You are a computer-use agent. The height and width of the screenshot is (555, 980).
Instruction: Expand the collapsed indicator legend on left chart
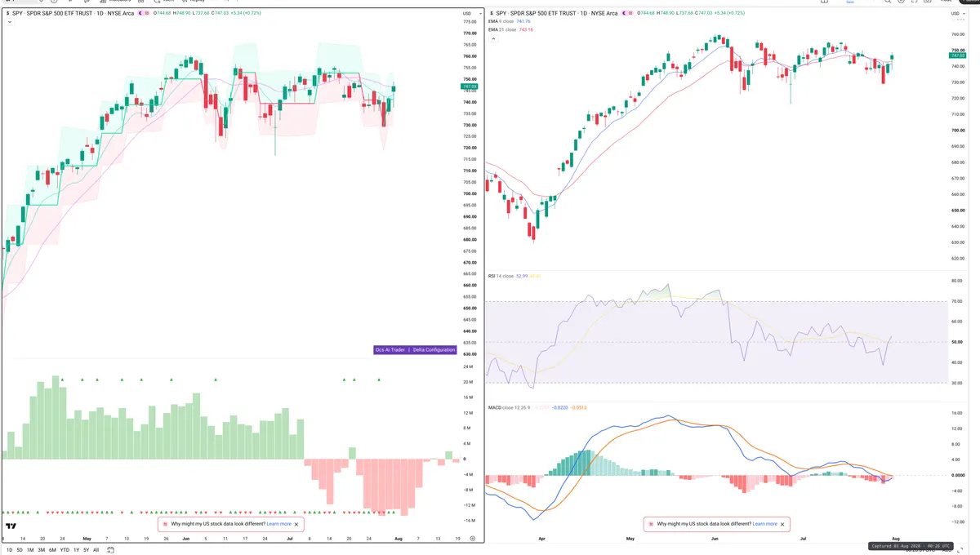[x=11, y=22]
